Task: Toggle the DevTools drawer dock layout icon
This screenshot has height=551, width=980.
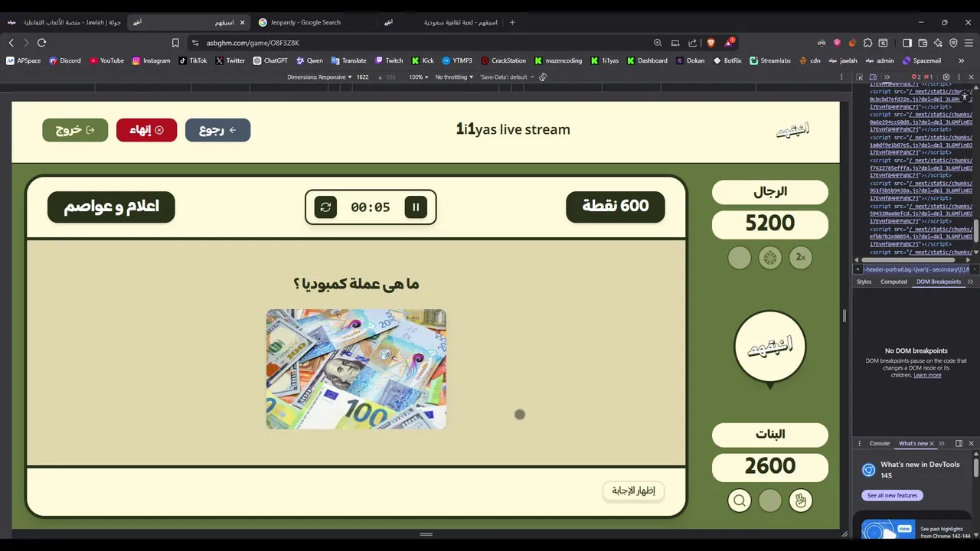Action: [959, 443]
